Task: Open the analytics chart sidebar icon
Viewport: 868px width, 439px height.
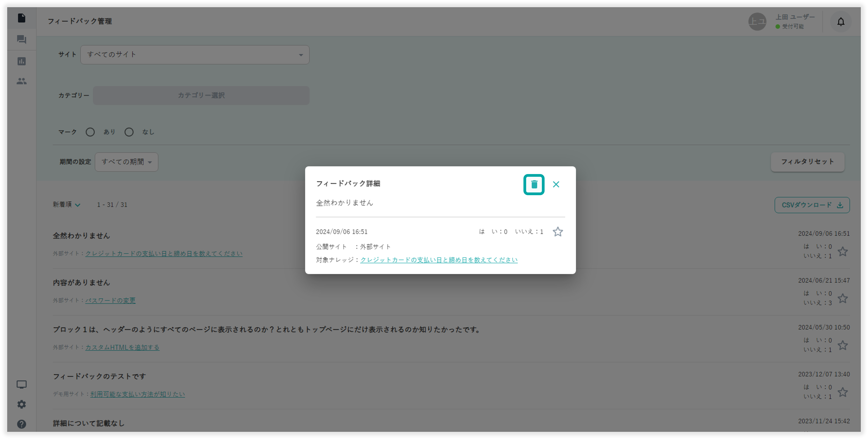Action: pos(22,61)
